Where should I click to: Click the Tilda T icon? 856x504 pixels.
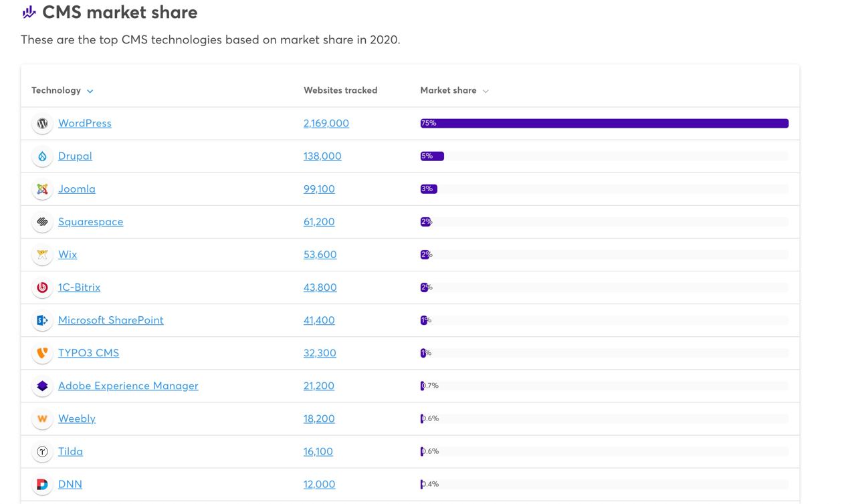tap(42, 451)
